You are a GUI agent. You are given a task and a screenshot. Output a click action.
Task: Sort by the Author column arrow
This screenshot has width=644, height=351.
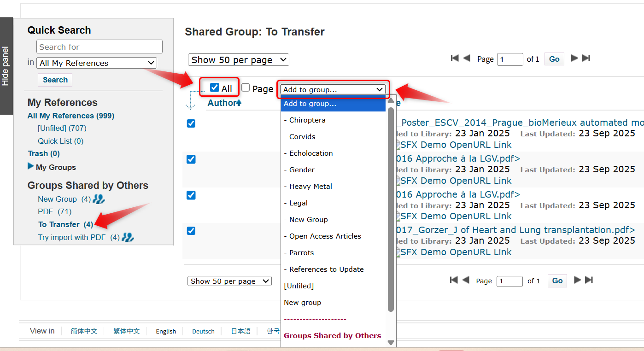(239, 103)
